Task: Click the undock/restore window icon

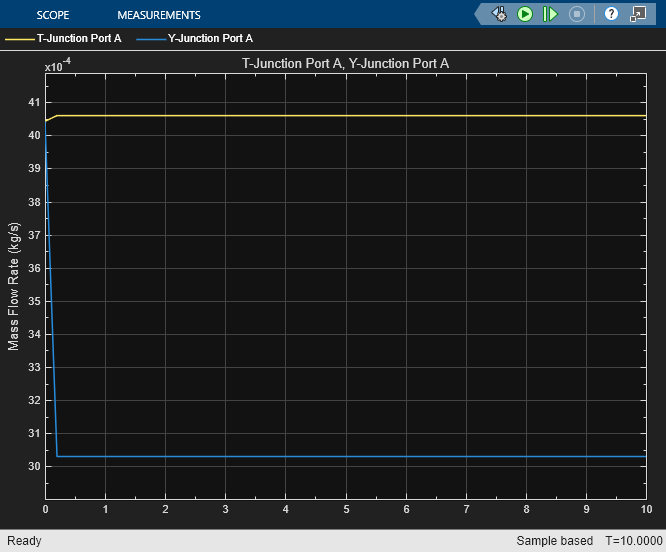Action: 637,14
